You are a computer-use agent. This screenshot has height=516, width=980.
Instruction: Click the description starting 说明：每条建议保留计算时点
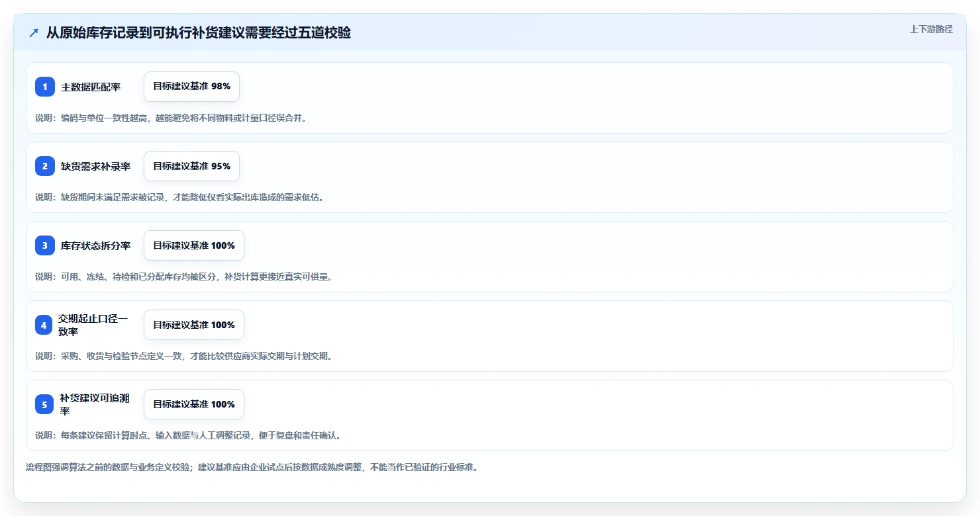coord(189,435)
